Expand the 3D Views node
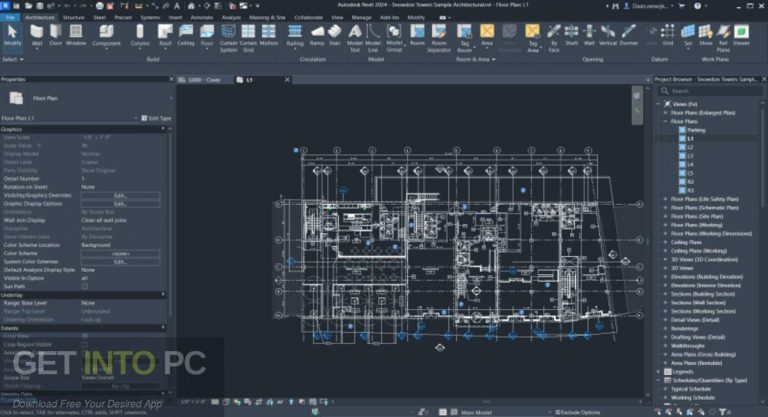 666,268
